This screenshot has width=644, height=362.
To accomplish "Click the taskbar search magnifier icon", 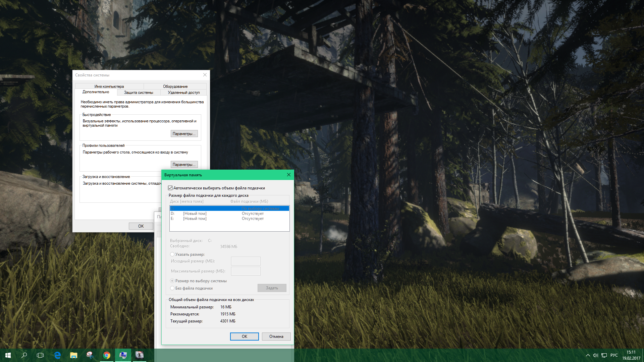I will (x=24, y=355).
